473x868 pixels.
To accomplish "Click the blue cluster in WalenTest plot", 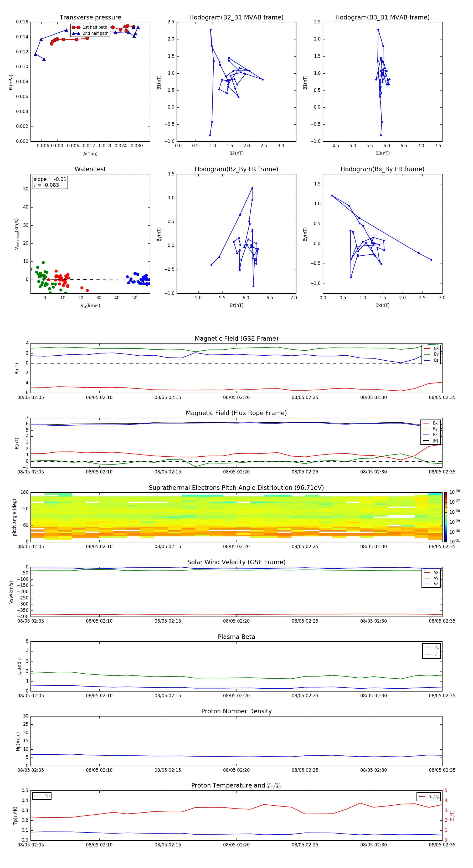I will (x=139, y=279).
